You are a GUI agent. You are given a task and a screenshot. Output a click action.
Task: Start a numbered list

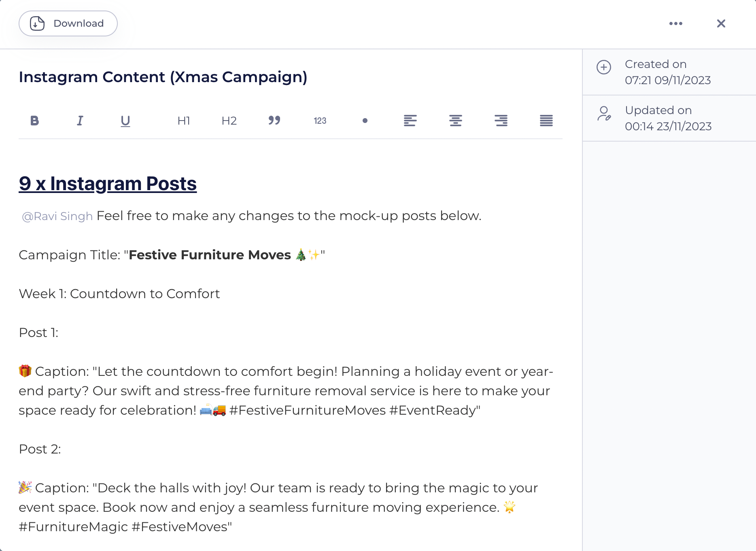(320, 121)
